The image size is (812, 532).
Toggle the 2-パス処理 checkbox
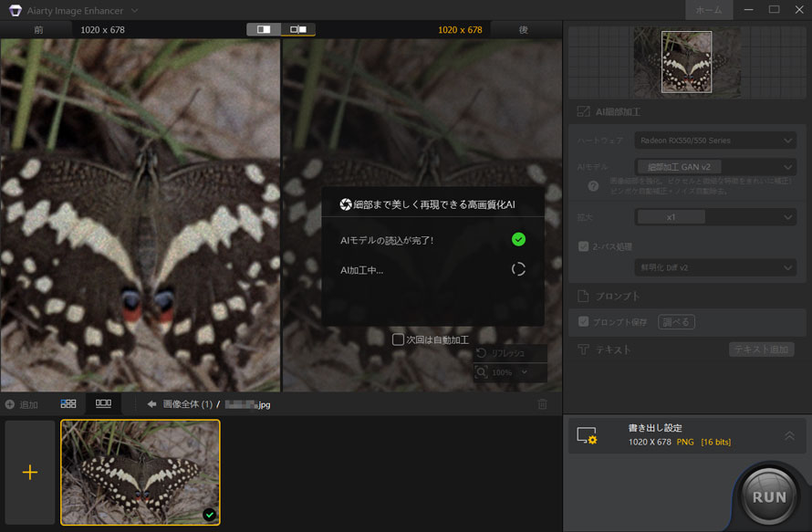click(x=584, y=246)
